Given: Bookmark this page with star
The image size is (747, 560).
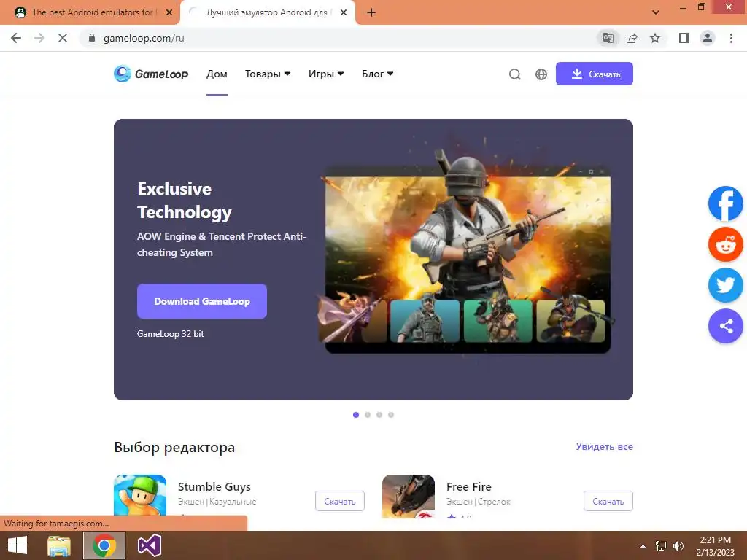Looking at the screenshot, I should (x=655, y=38).
